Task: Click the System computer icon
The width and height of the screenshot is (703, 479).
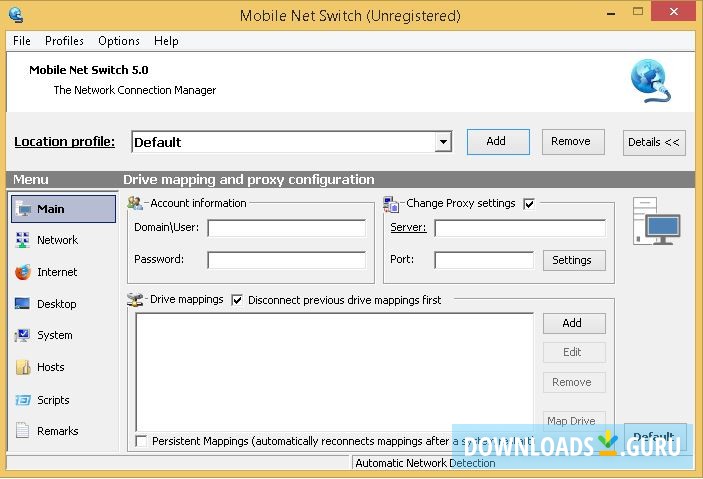Action: pyautogui.click(x=22, y=335)
